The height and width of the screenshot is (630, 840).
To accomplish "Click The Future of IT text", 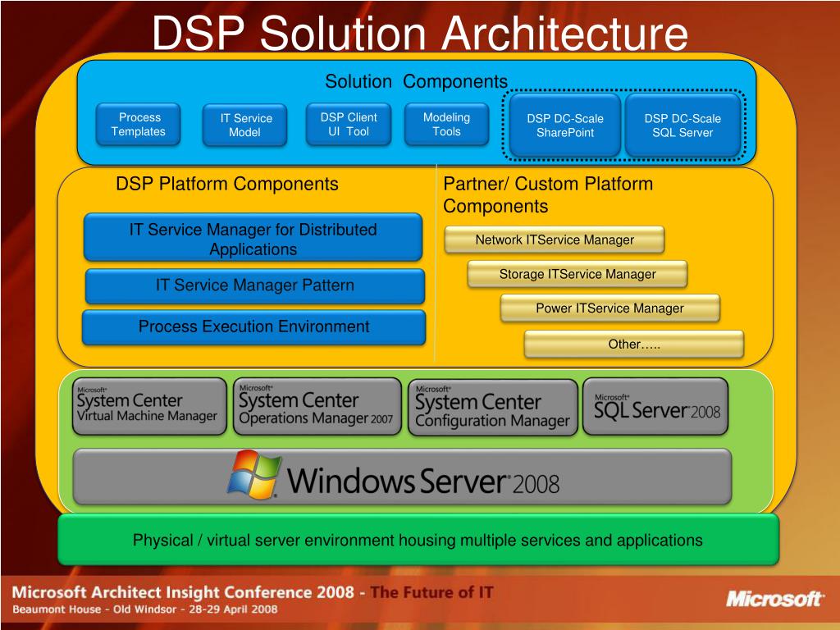I will coord(431,592).
